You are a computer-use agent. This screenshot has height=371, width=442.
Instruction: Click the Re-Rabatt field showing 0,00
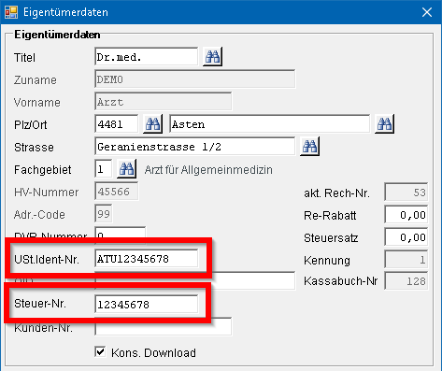tap(406, 215)
